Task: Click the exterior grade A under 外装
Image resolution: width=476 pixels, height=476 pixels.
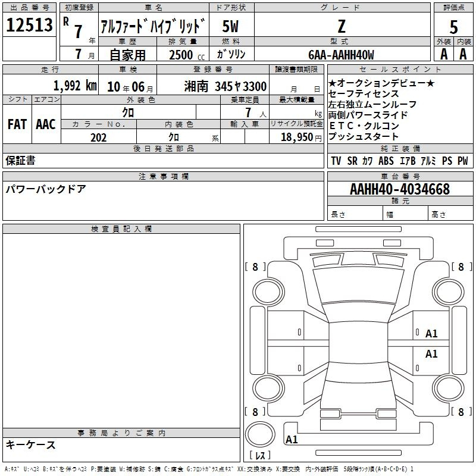Action: coord(443,54)
